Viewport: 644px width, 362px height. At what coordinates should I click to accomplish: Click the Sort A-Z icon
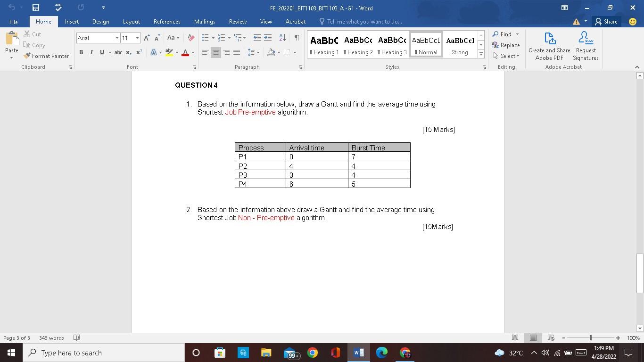(283, 37)
